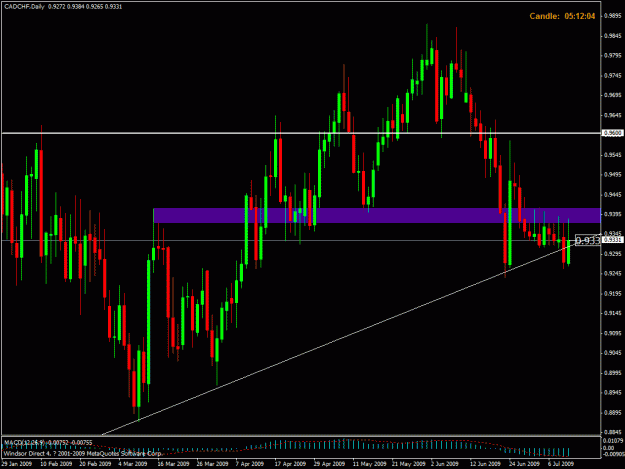
Task: Click the -0.00905 MACD scale value
Action: [613, 454]
